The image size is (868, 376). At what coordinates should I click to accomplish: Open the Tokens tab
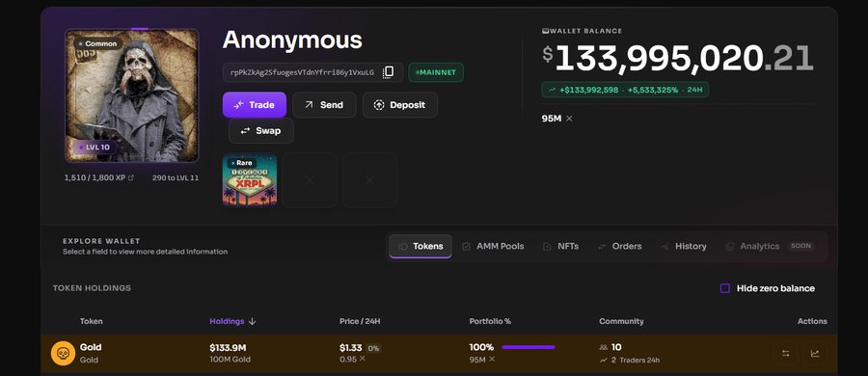click(x=420, y=246)
